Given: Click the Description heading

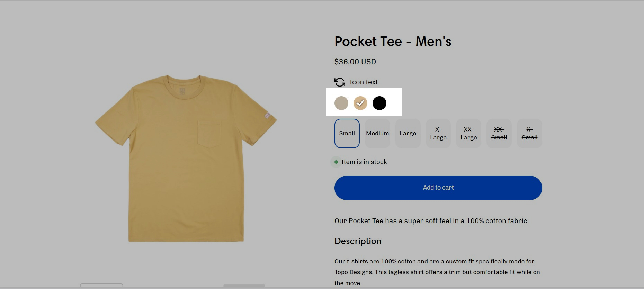Looking at the screenshot, I should (358, 241).
